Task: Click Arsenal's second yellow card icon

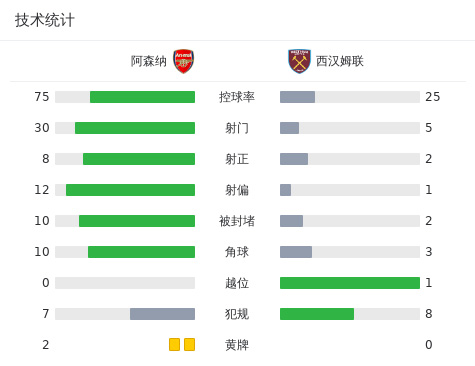Action: pos(189,344)
